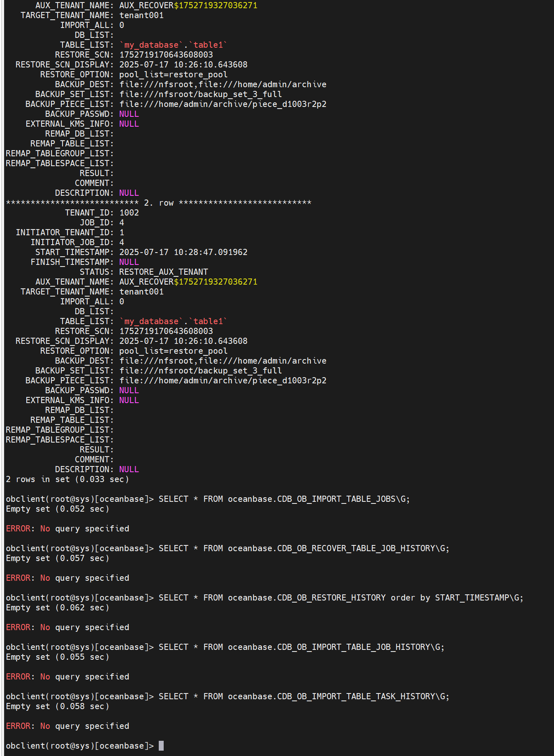
Task: Click the final obclient(root@sys)[oceanbase]> prompt
Action: point(80,746)
